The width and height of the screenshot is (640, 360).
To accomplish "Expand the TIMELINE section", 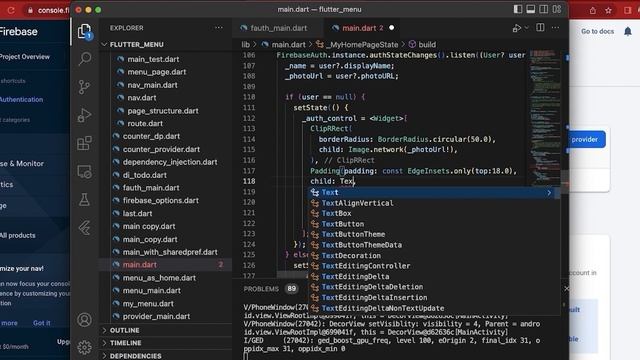I will (x=125, y=343).
